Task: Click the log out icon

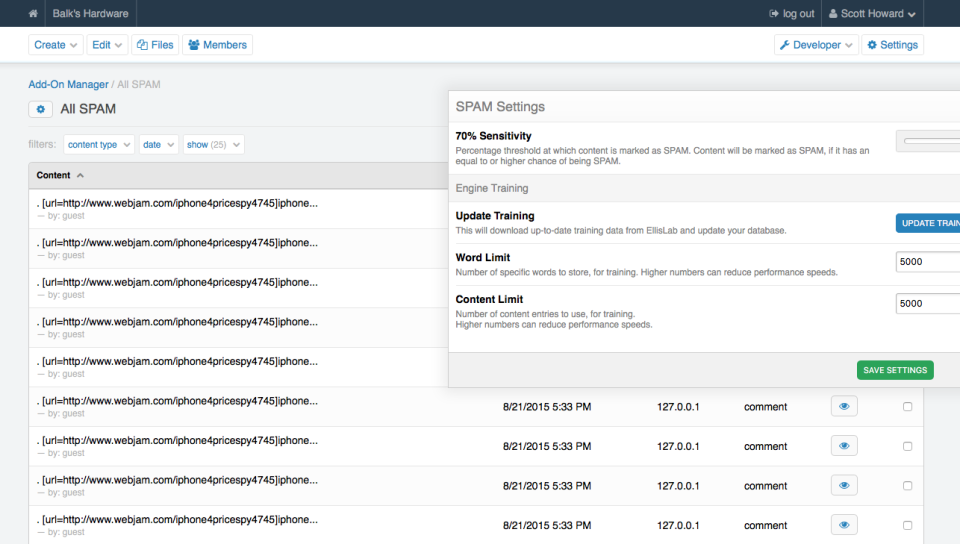Action: click(774, 14)
